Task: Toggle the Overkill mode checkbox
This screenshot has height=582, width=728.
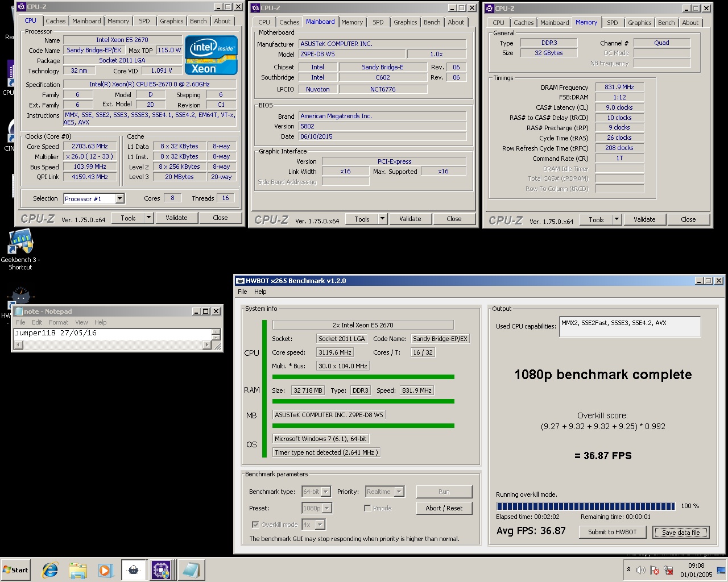Action: (255, 525)
